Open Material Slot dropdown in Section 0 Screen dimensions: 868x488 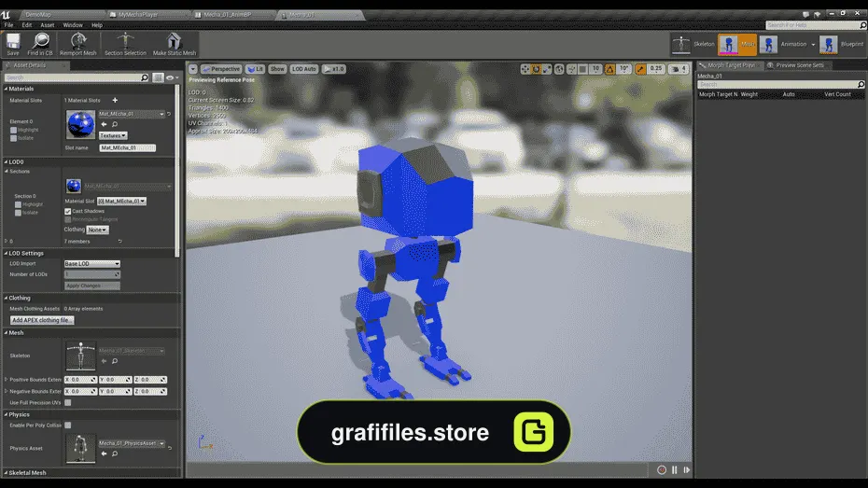(x=121, y=202)
